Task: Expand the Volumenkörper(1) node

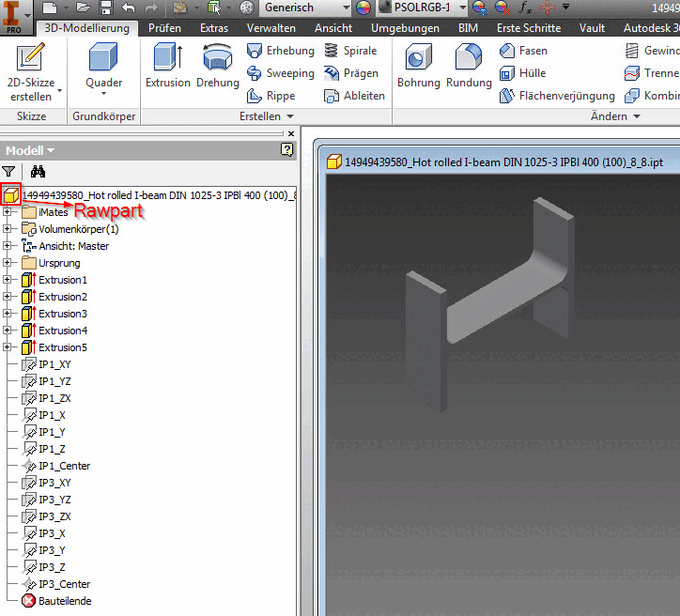Action: [7, 229]
